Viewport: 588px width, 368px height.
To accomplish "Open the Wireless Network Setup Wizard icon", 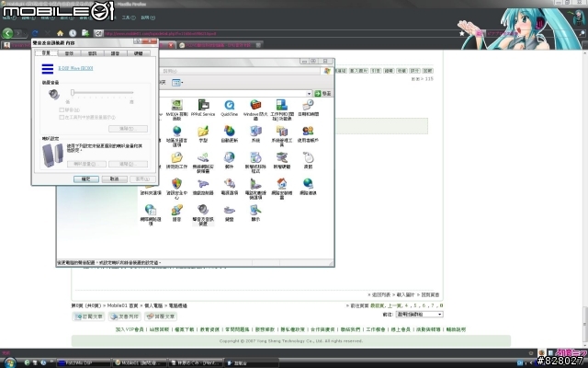I will click(x=203, y=162).
